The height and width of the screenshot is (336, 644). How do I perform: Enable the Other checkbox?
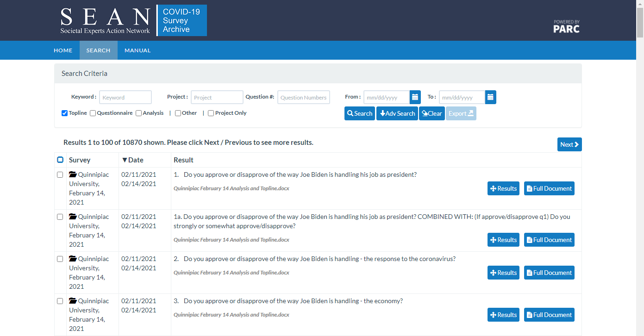(178, 113)
